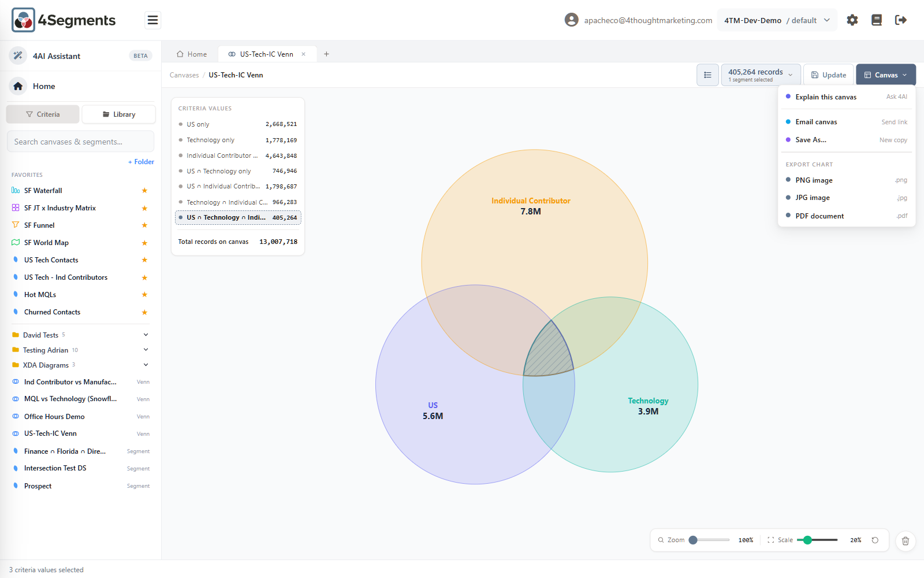Select US ∩ Individual Contrib value
This screenshot has height=578, width=924.
click(x=237, y=187)
